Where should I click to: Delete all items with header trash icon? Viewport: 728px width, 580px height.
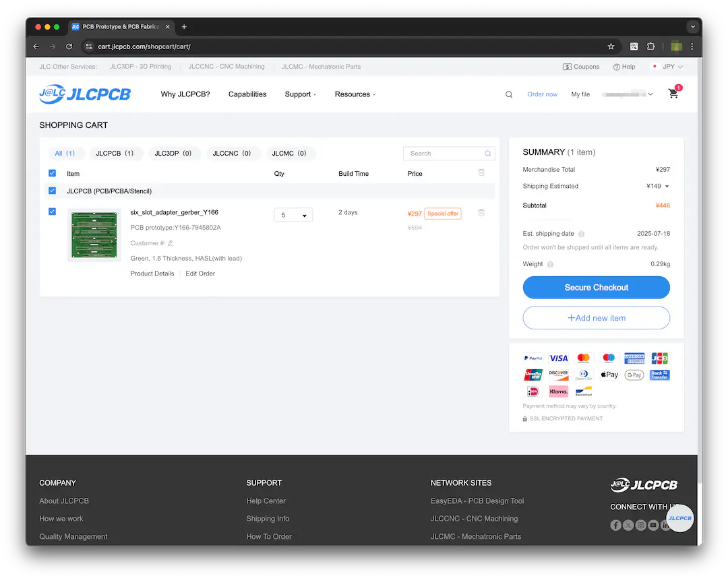[481, 172]
